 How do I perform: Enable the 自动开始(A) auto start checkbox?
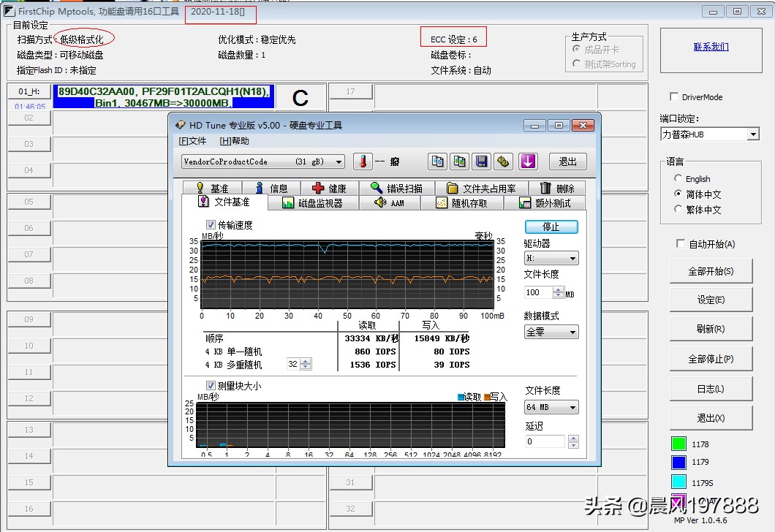click(681, 243)
